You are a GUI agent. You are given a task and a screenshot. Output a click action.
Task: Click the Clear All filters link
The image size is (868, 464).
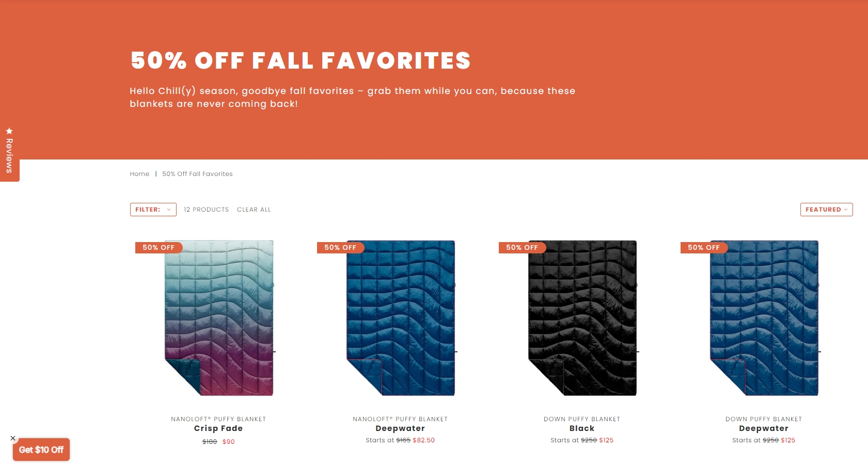(x=254, y=210)
